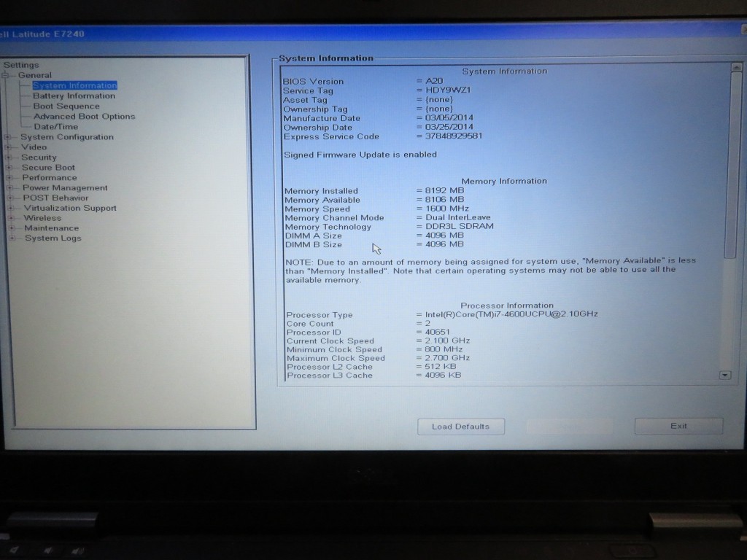This screenshot has width=747, height=560.
Task: Click "Signed Firmware Update is enabled" text
Action: point(360,155)
